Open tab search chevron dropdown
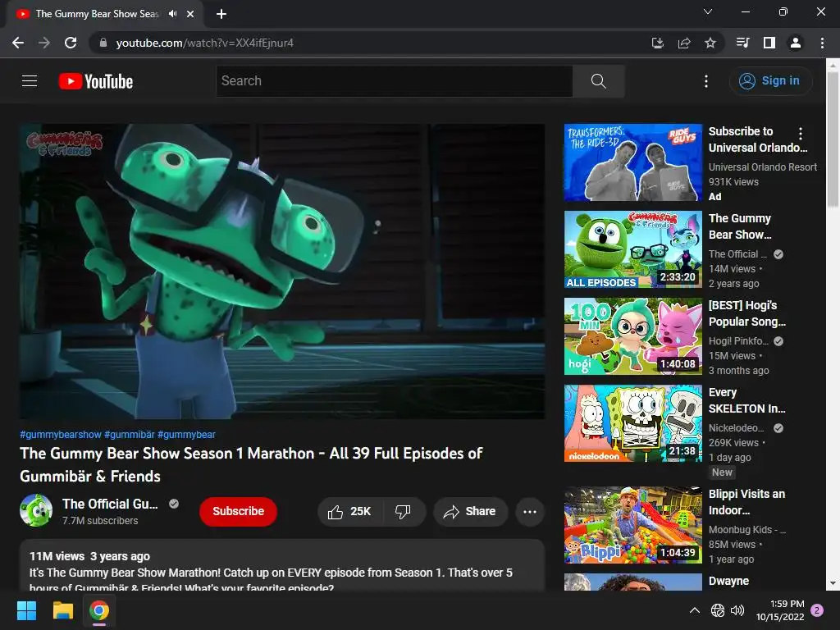840x630 pixels. 708,11
